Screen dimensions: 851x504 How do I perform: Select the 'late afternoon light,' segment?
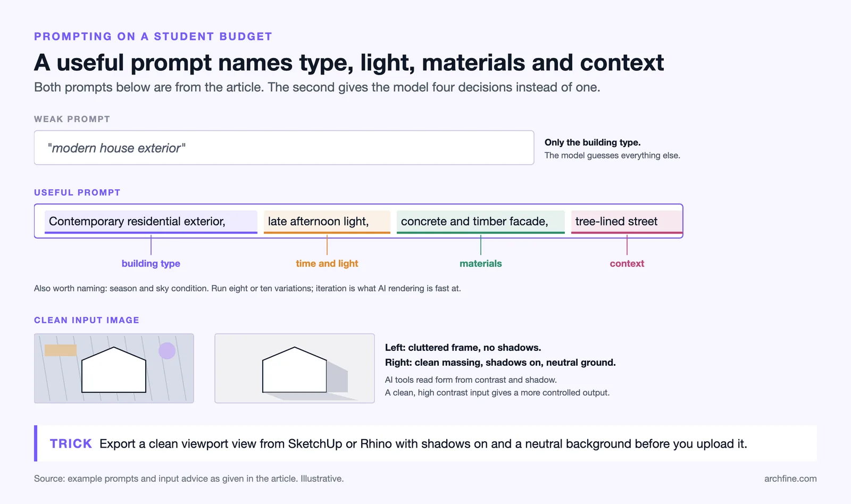click(327, 222)
